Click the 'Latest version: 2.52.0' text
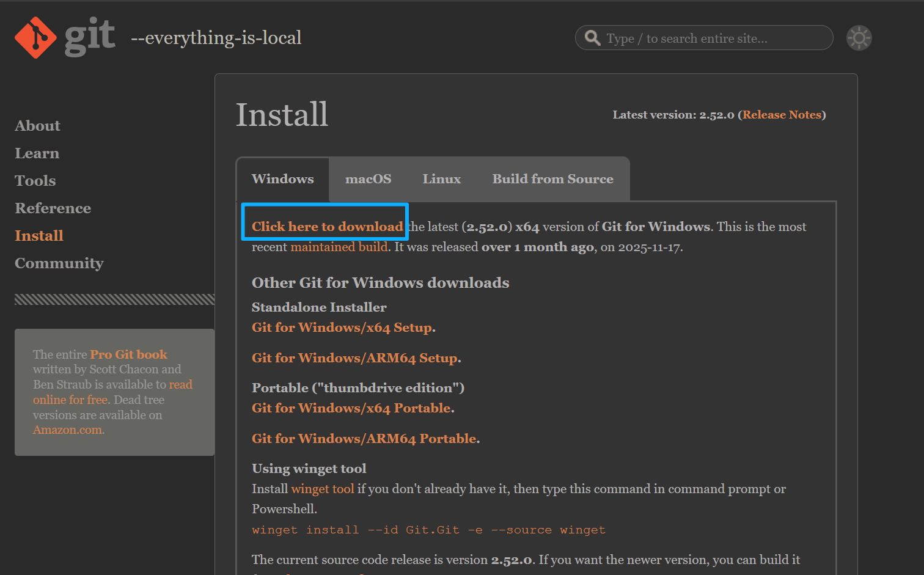The image size is (924, 575). click(673, 115)
